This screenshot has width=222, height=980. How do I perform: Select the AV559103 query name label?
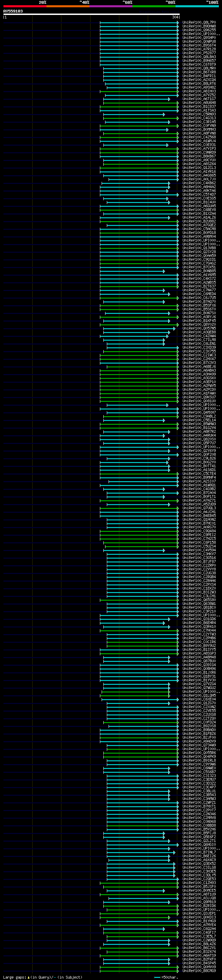13,11
